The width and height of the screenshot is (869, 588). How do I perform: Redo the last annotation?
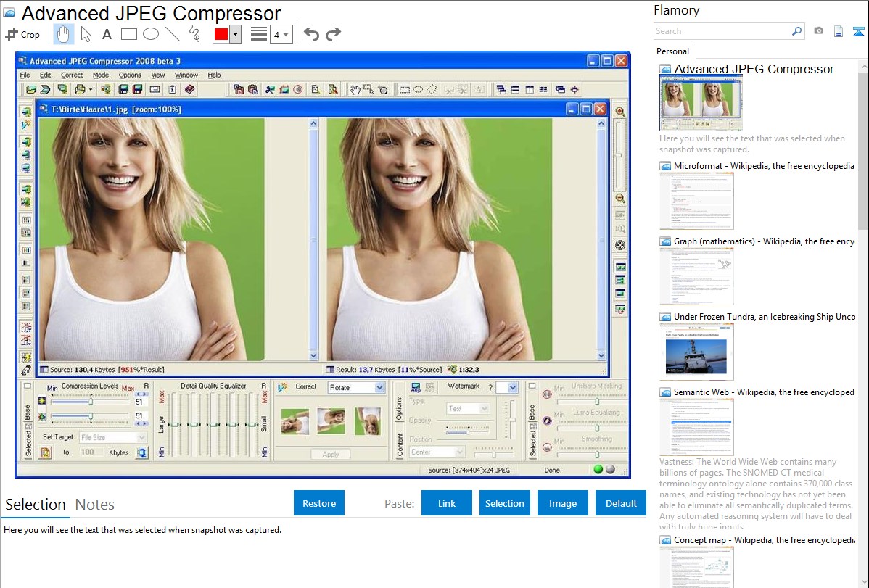point(333,34)
